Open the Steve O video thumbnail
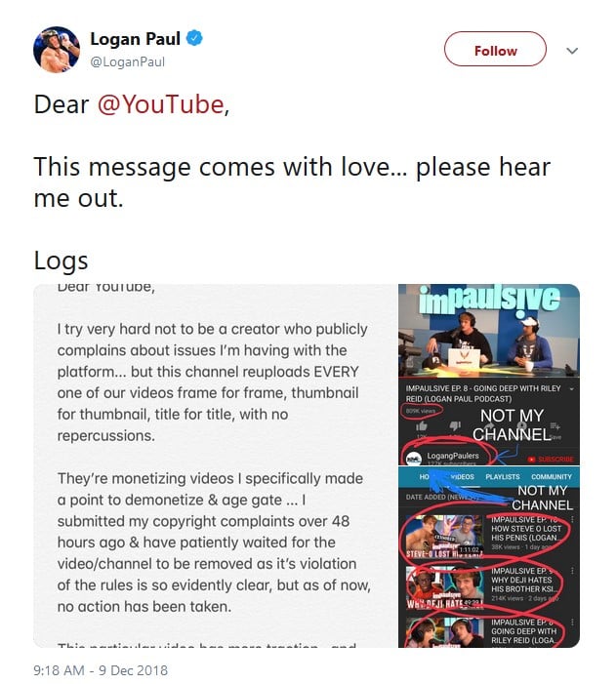 (444, 537)
